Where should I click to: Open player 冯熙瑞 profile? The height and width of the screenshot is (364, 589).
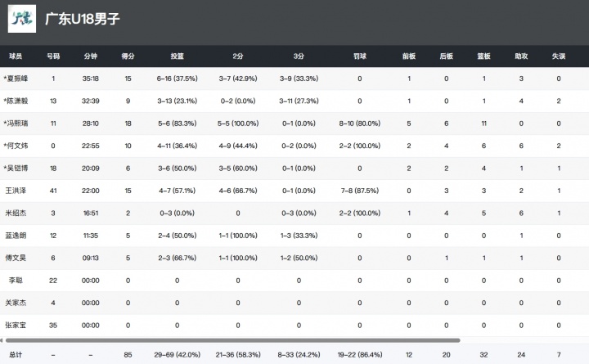tap(16, 124)
